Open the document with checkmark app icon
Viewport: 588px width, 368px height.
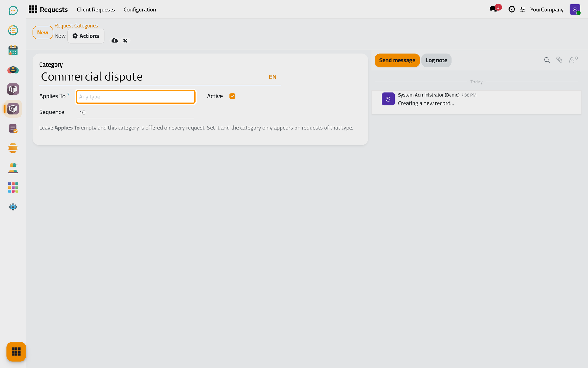(13, 128)
